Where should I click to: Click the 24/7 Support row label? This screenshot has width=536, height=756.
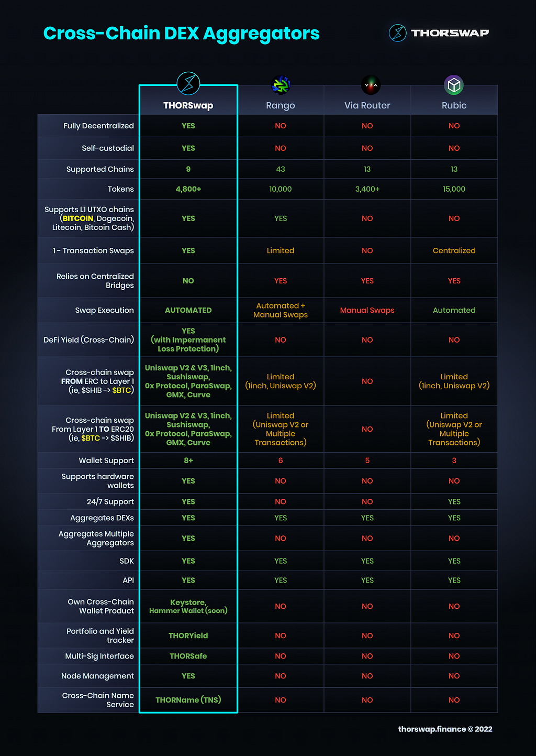110,501
